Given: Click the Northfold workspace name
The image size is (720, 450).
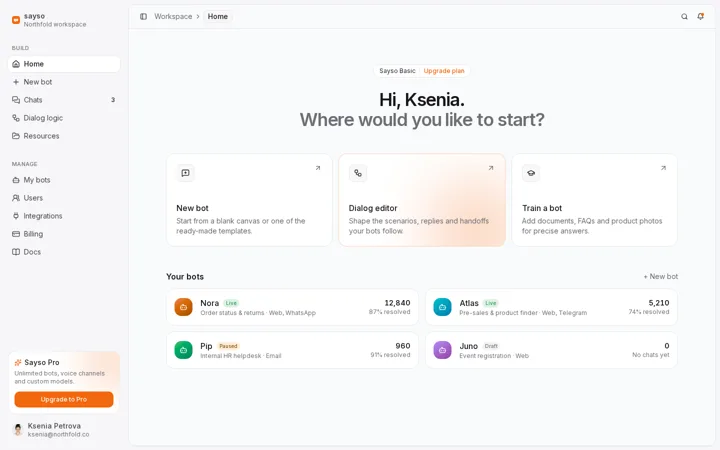Looking at the screenshot, I should tap(55, 24).
